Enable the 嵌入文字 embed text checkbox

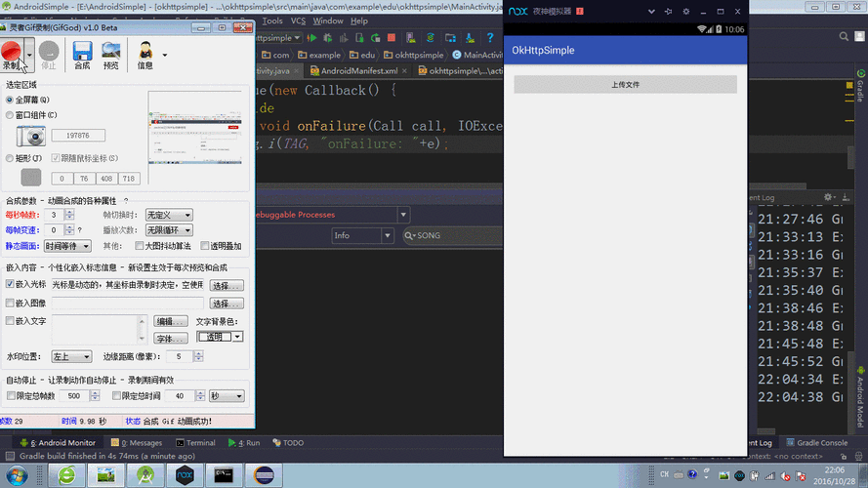tap(10, 321)
